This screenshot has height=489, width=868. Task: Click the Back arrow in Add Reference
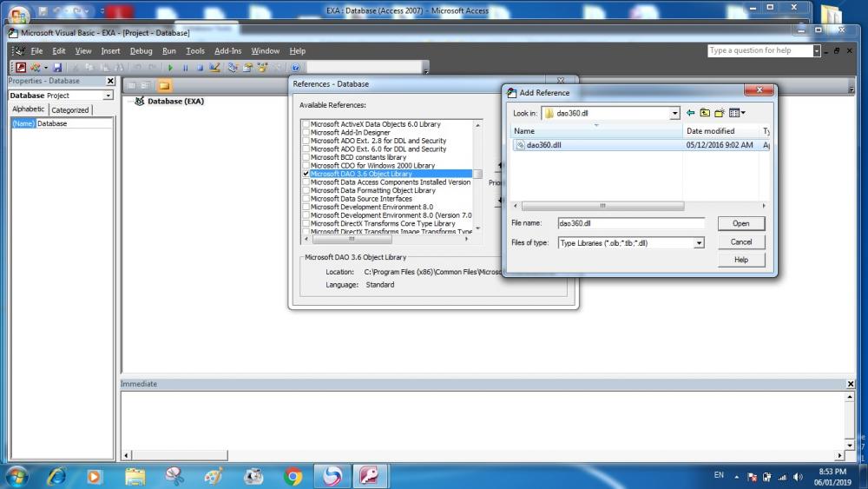pos(690,113)
